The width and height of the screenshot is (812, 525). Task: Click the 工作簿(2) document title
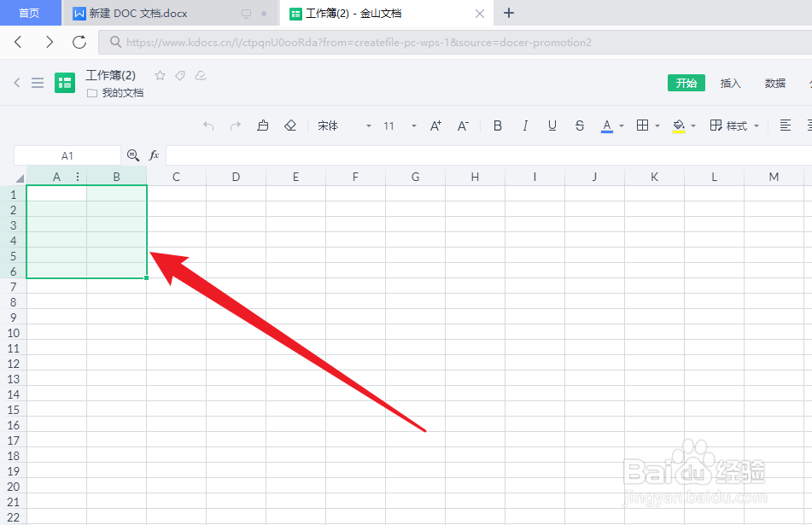pyautogui.click(x=110, y=76)
